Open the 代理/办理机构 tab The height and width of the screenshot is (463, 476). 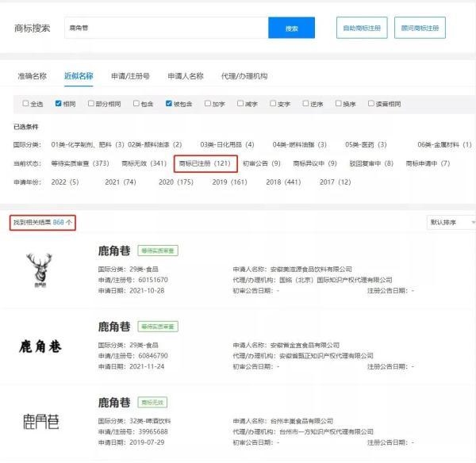[x=244, y=76]
